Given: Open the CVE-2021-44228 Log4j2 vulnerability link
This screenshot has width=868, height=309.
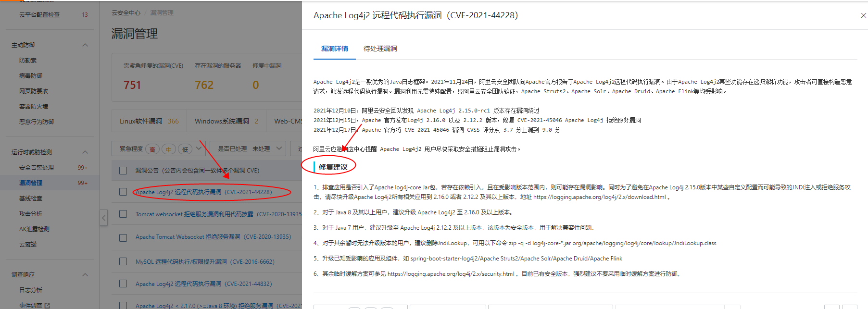Looking at the screenshot, I should coord(204,192).
